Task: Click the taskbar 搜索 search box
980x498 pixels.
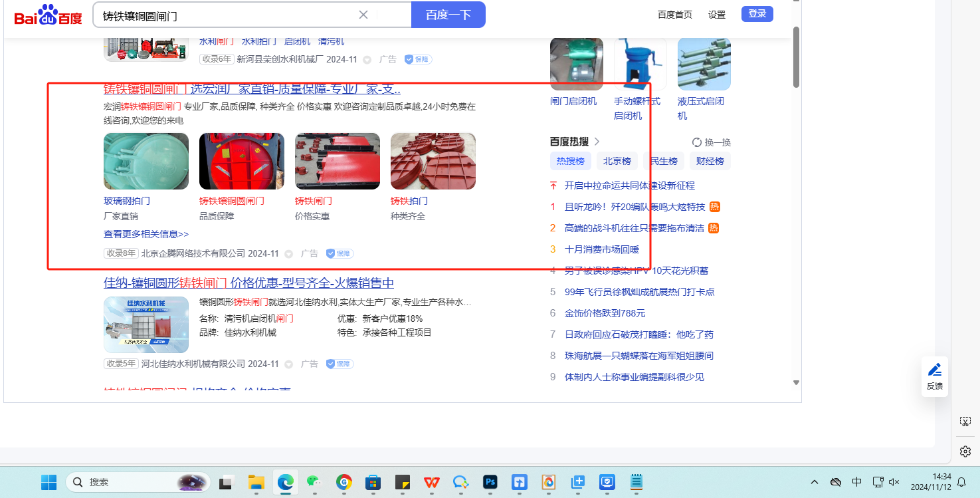Action: (x=138, y=482)
